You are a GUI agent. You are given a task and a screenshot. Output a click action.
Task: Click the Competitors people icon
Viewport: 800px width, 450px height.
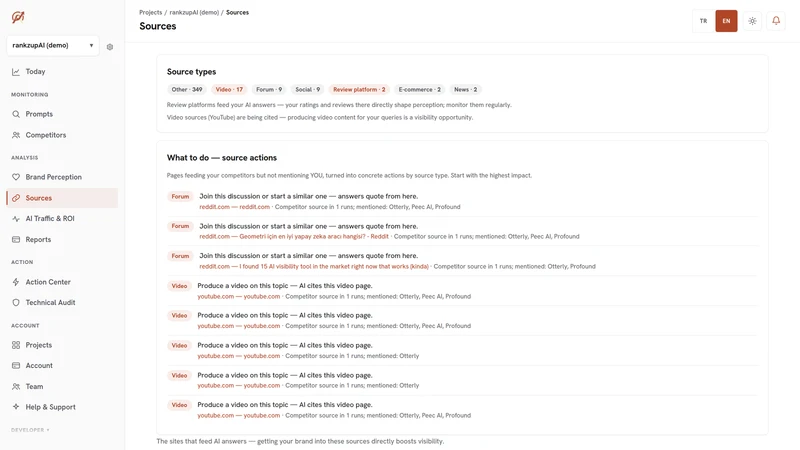[x=16, y=135]
